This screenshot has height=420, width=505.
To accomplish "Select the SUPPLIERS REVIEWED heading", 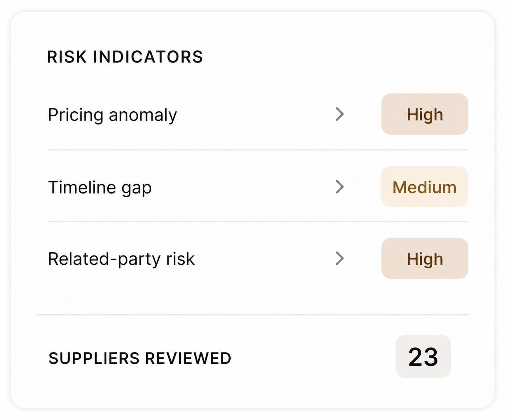I will tap(140, 358).
